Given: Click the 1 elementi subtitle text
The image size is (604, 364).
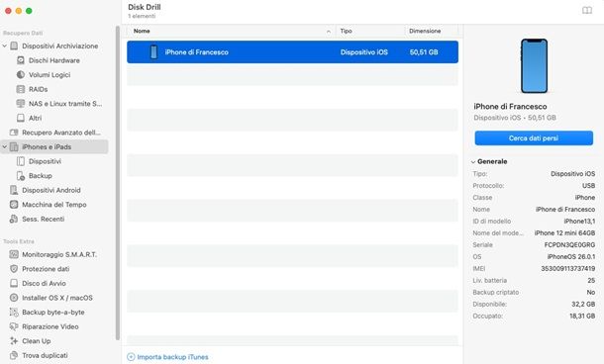Looking at the screenshot, I should click(142, 16).
